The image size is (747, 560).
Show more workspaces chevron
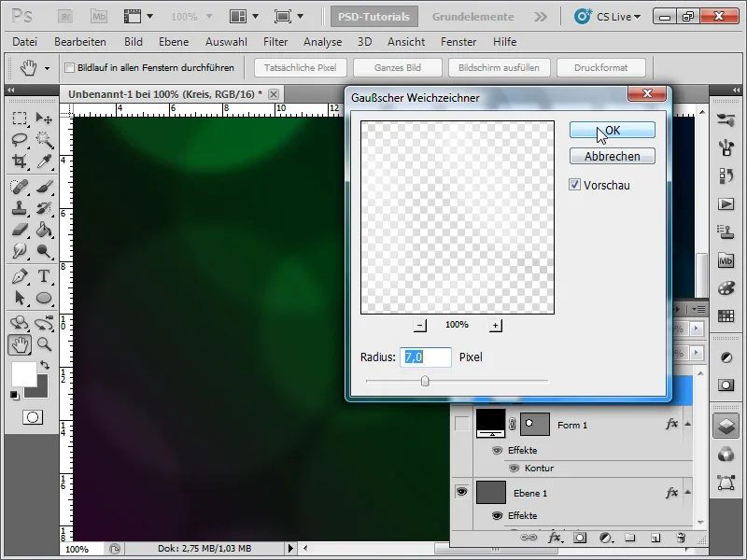pos(541,17)
